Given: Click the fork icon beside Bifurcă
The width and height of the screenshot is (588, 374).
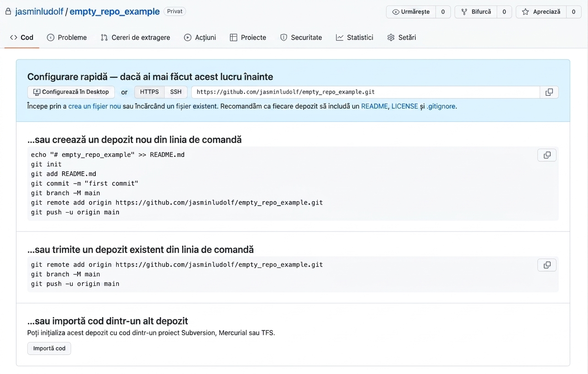Looking at the screenshot, I should pos(464,12).
